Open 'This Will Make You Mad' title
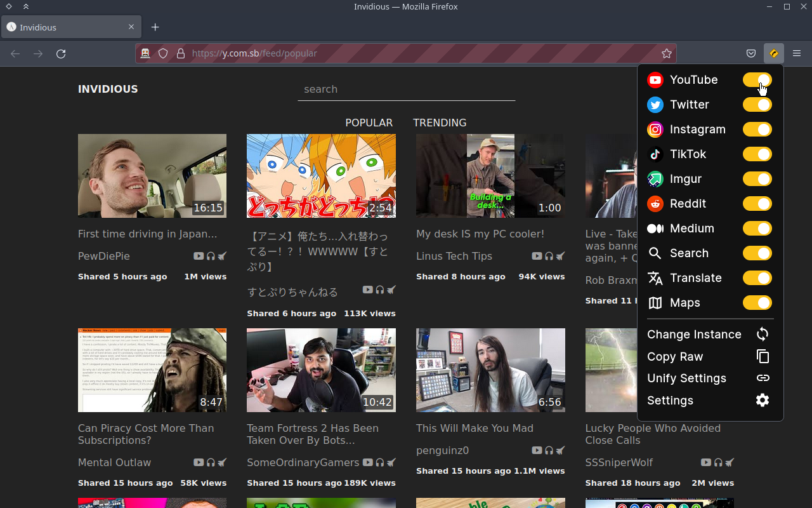Viewport: 812px width, 508px height. 475,428
